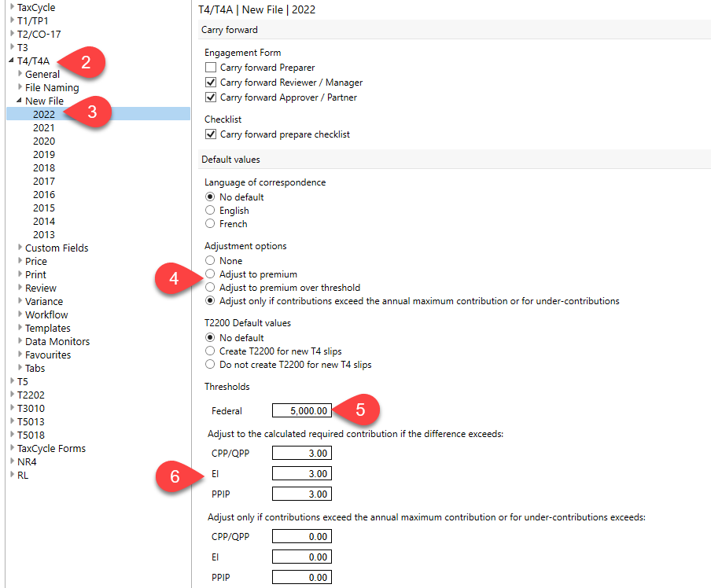Screen dimensions: 711x588
Task: Select English language of correspondence
Action: pyautogui.click(x=210, y=211)
